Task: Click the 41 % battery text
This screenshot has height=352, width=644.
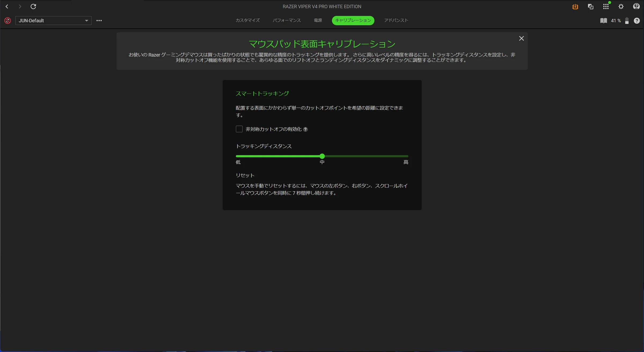Action: click(x=616, y=21)
